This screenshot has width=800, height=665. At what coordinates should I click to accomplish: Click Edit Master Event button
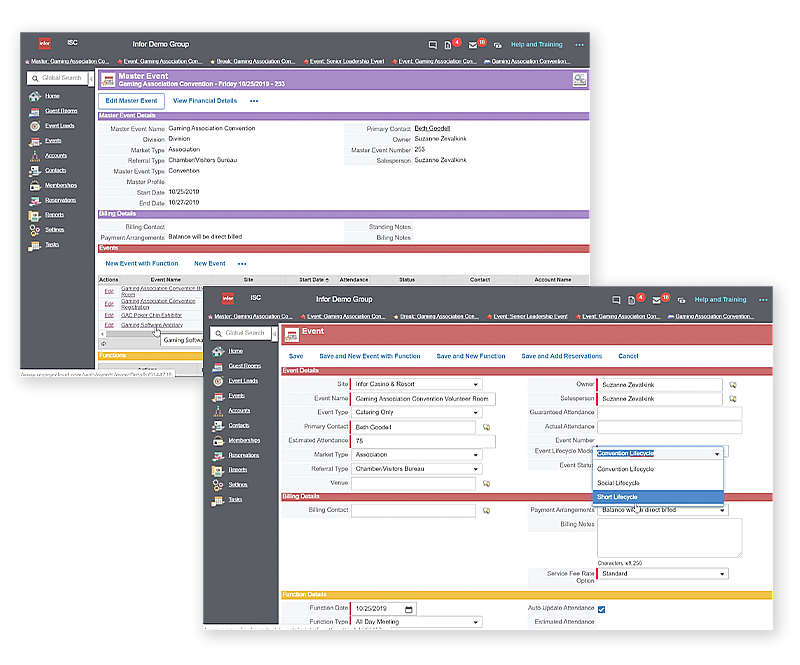131,101
